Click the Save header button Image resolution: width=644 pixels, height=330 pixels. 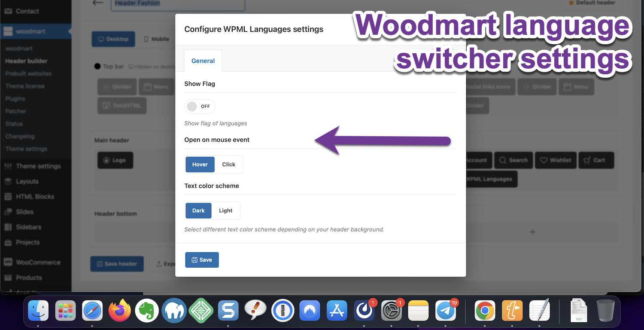click(x=117, y=264)
